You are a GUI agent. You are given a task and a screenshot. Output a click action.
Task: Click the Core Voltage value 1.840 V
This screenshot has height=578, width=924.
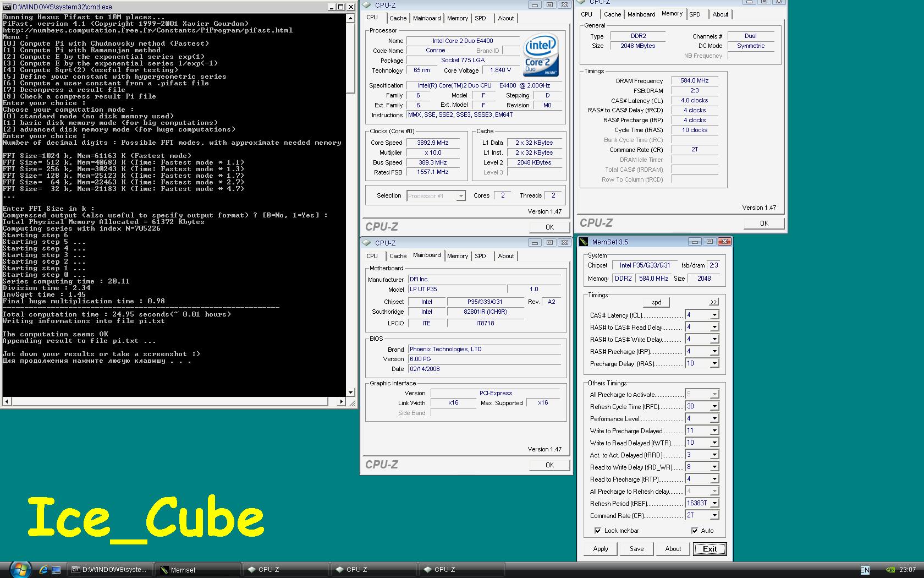tap(501, 70)
